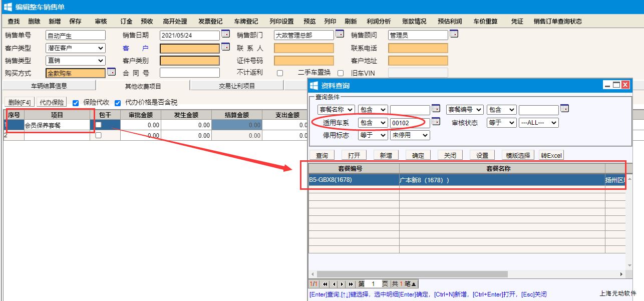Open 利润分析 in the top menu bar

(x=379, y=22)
